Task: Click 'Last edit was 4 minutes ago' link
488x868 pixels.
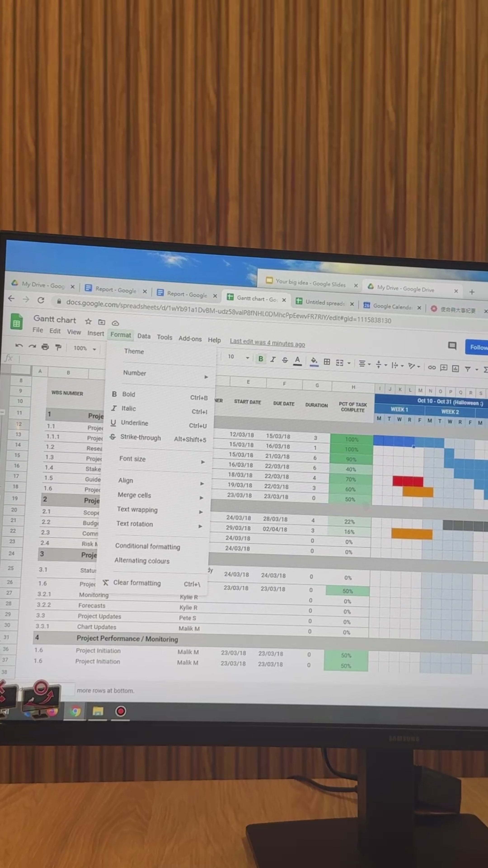Action: tap(267, 342)
